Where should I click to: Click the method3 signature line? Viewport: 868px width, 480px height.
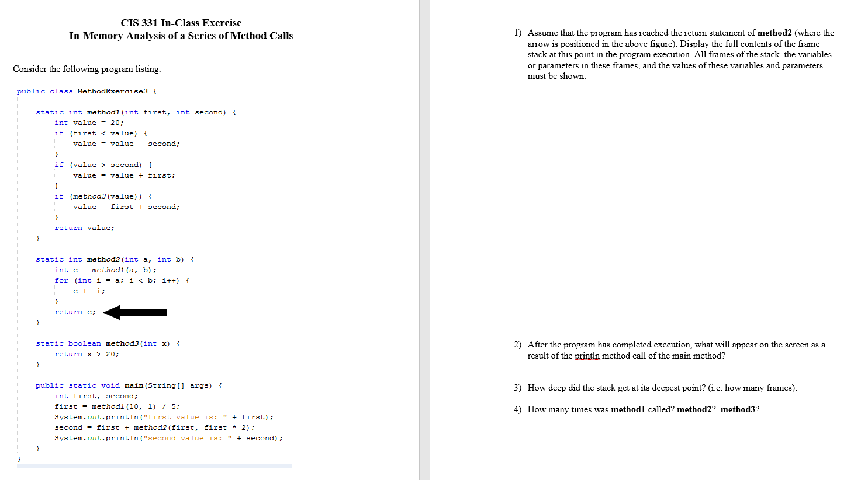click(108, 343)
